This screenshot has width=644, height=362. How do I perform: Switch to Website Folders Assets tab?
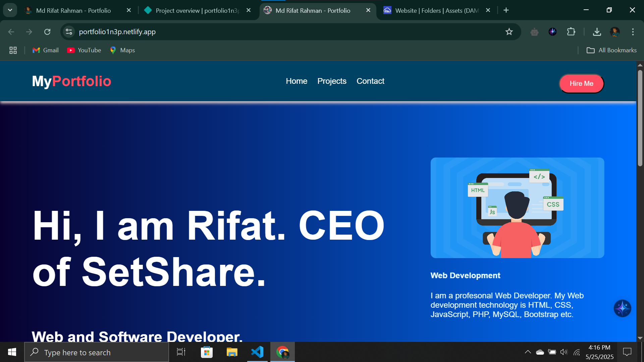point(437,10)
